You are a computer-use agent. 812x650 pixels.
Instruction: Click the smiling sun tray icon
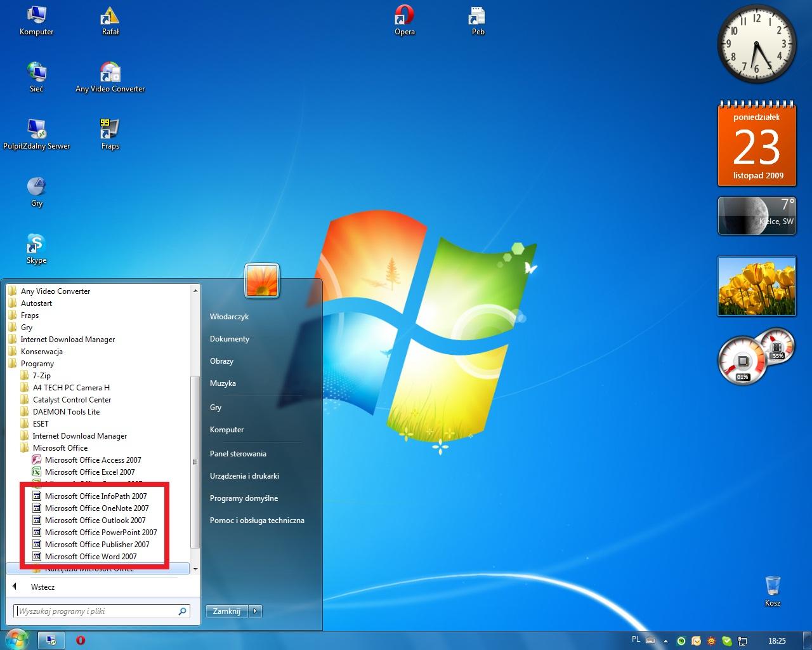tap(712, 641)
